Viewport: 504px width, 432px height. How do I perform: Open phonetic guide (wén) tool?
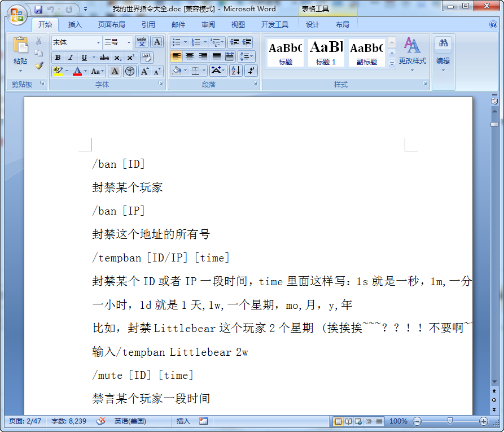coord(142,42)
